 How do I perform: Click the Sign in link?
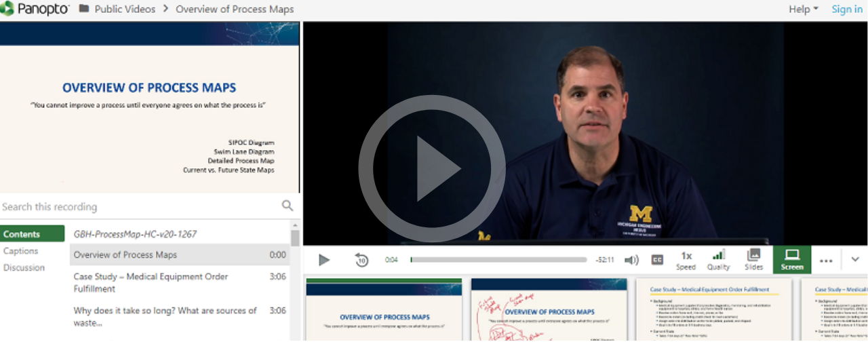(847, 9)
